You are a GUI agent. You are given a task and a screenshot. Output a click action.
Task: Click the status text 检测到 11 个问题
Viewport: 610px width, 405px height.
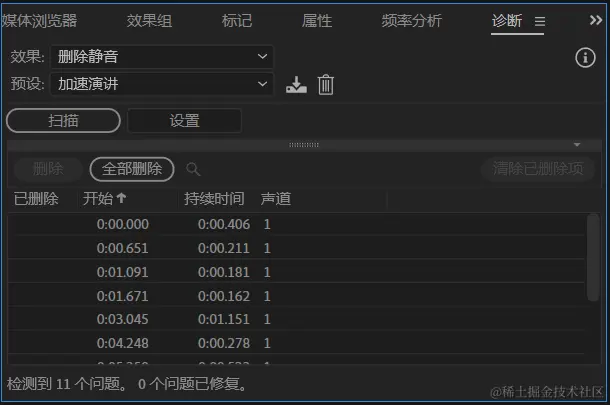pos(67,384)
